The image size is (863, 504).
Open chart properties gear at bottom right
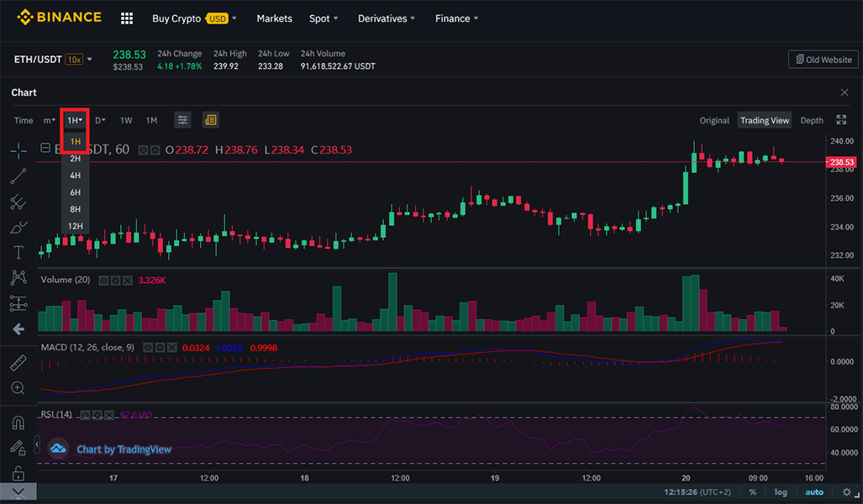pyautogui.click(x=846, y=492)
